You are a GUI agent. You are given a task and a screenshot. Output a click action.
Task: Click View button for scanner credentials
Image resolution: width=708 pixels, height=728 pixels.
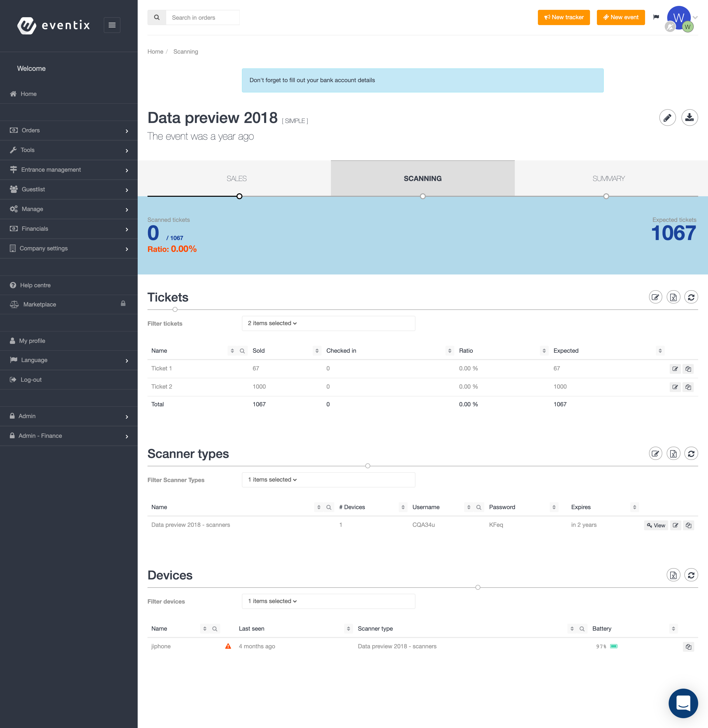[656, 525]
